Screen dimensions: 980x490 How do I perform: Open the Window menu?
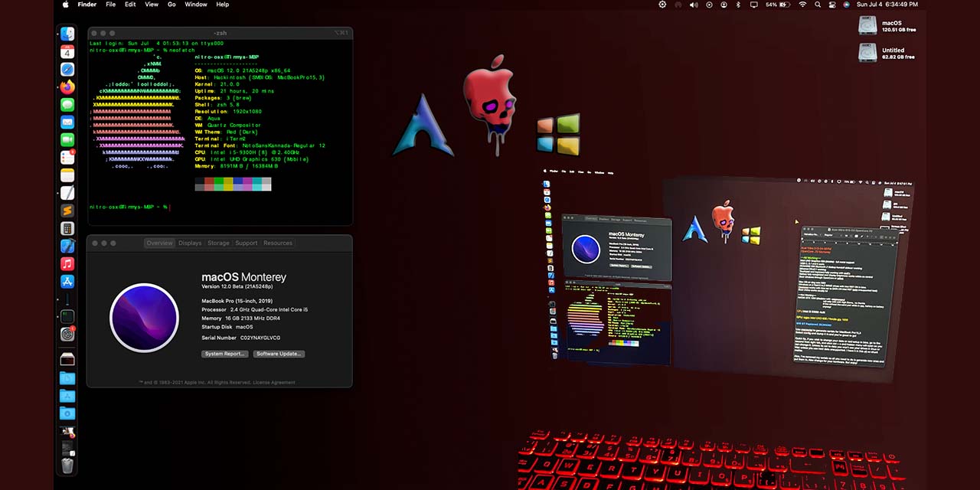click(x=196, y=5)
